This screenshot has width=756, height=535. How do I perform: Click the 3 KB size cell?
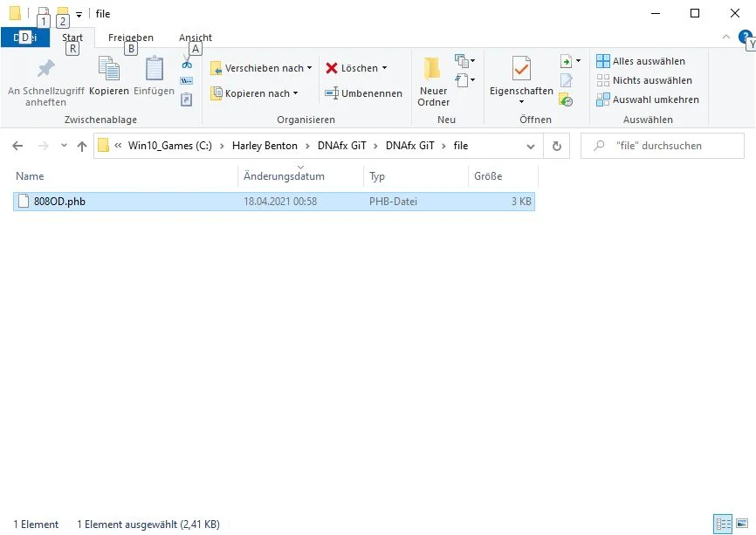coord(521,202)
